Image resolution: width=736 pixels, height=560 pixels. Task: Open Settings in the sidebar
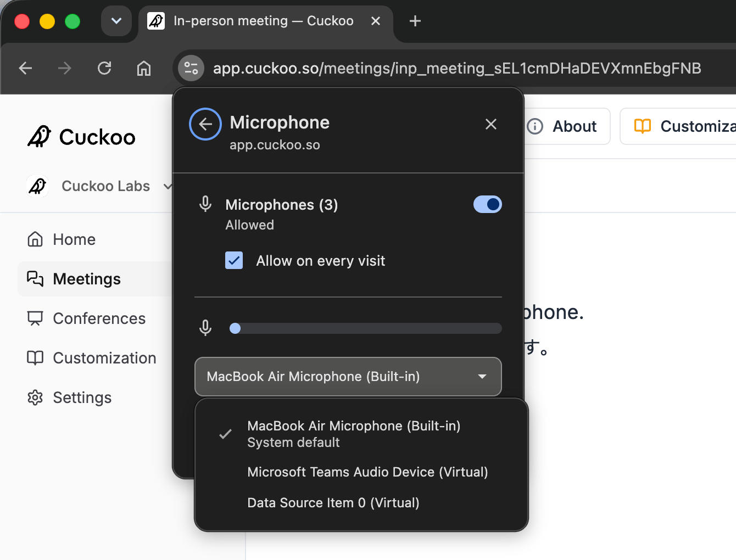(x=95, y=397)
